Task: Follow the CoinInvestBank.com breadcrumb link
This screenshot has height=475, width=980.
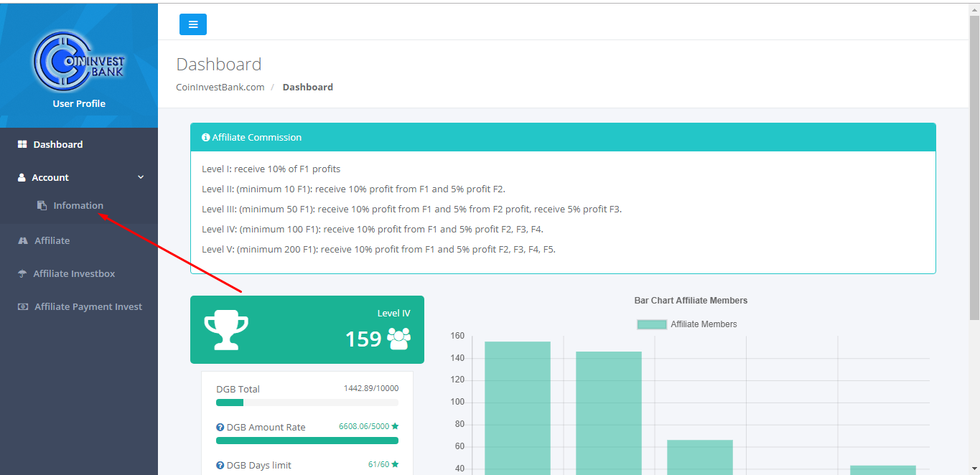Action: (220, 87)
